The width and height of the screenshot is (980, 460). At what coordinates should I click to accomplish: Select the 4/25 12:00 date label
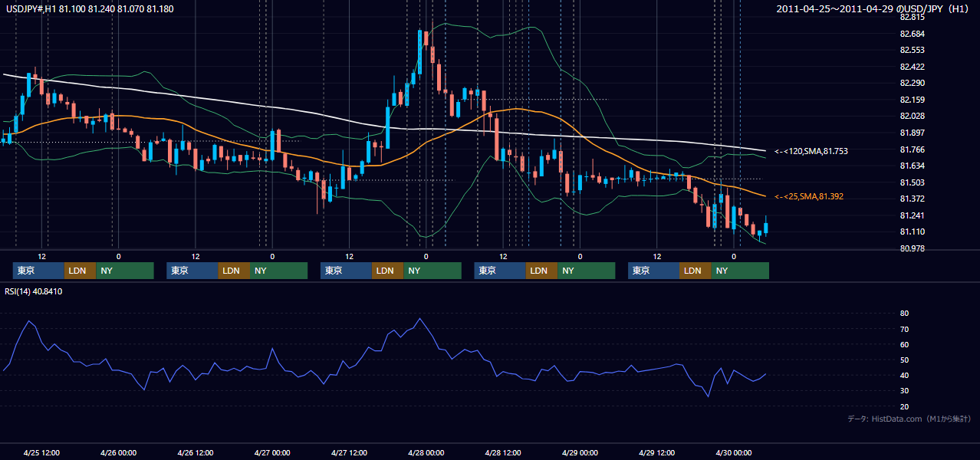coord(42,452)
